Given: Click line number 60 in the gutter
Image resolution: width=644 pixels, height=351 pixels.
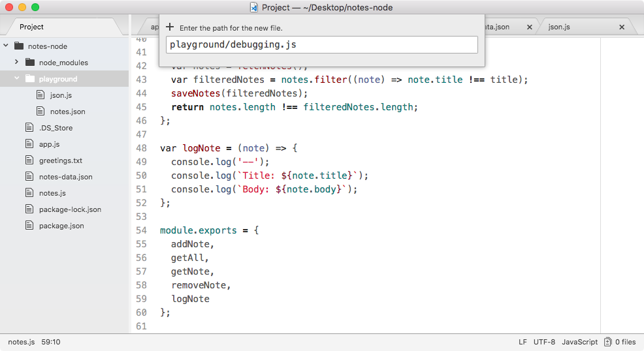Looking at the screenshot, I should (141, 313).
